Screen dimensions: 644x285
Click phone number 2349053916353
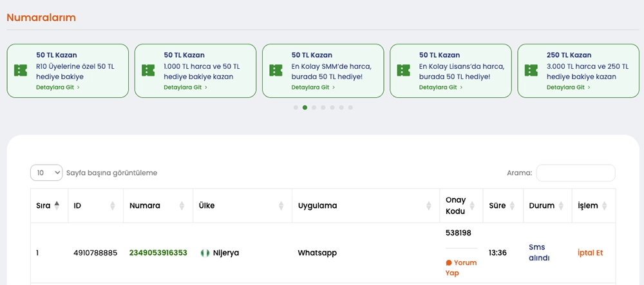pos(158,253)
